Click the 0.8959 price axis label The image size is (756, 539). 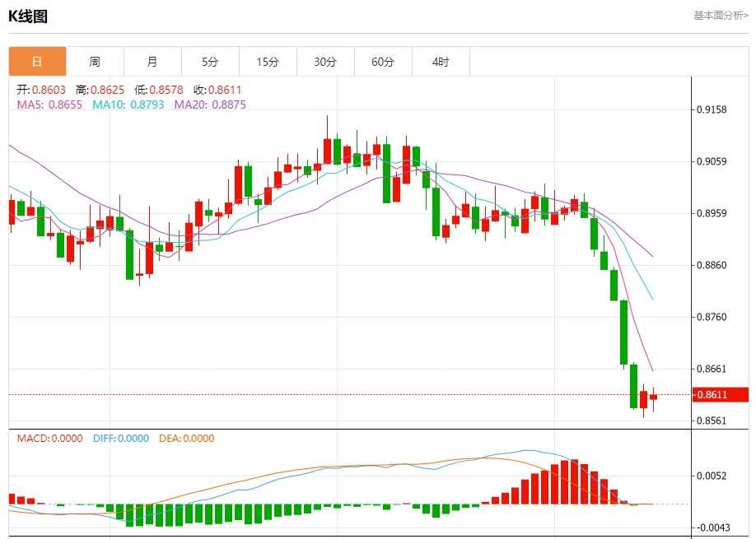click(x=712, y=213)
